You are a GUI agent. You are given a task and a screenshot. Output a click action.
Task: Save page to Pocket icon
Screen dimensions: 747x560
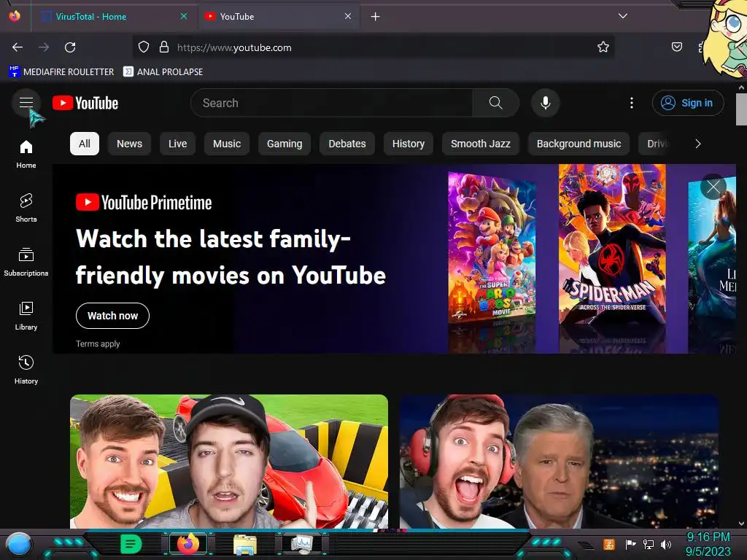(x=676, y=47)
